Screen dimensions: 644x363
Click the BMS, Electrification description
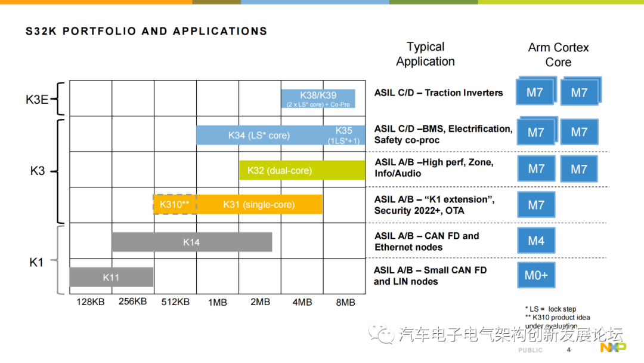point(444,134)
